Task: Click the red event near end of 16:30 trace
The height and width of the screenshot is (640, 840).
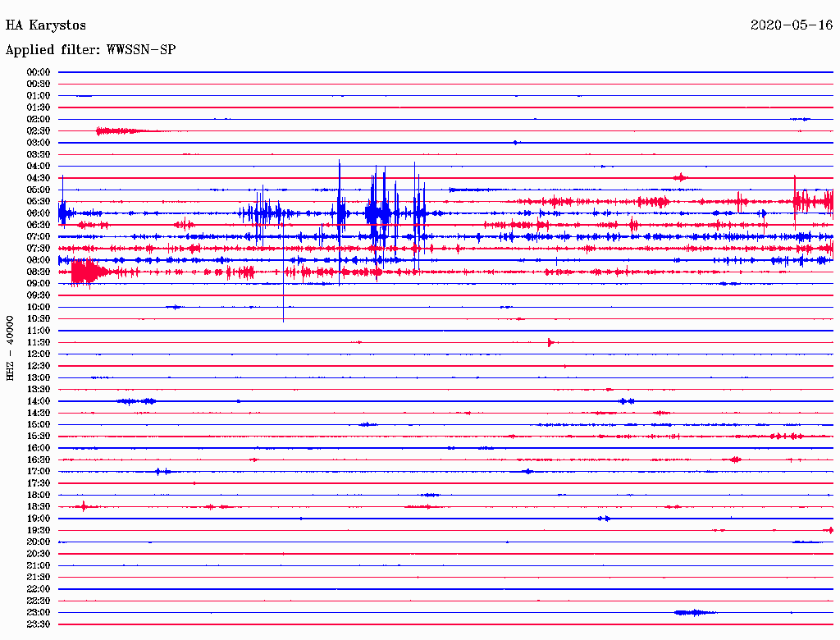Action: pyautogui.click(x=734, y=459)
